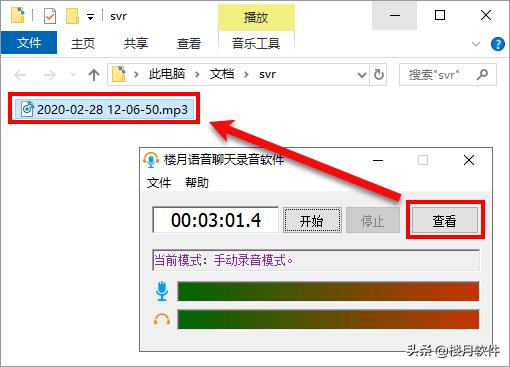The width and height of the screenshot is (510, 367).
Task: Refresh the svr folder view
Action: 379,75
